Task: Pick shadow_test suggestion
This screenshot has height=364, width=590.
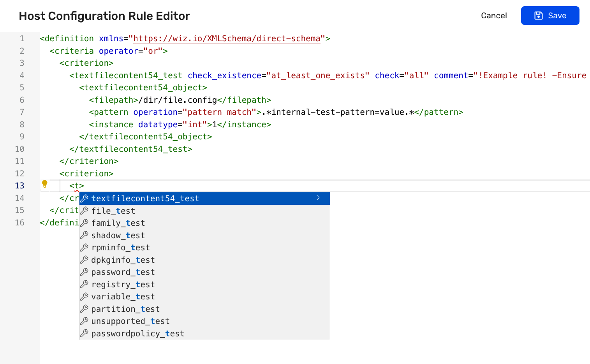Action: coord(204,236)
